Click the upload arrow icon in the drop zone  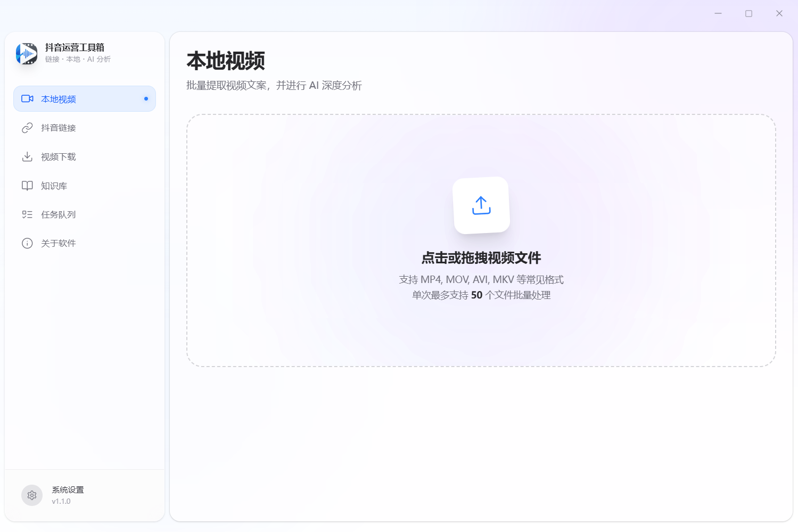pos(481,205)
